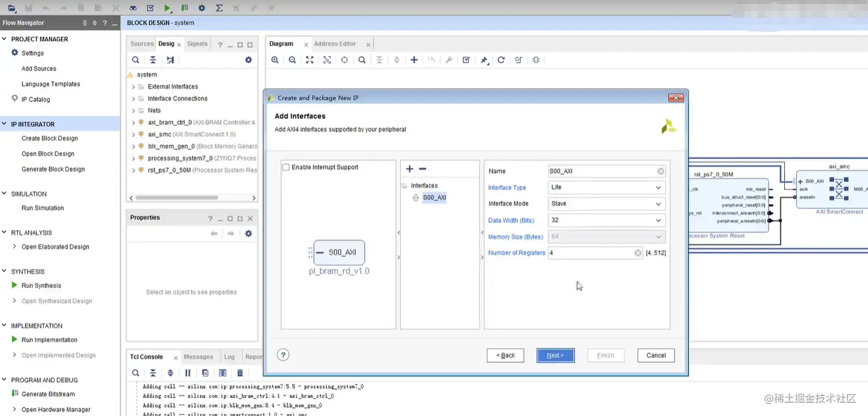Expand axi_bram_ctrl_0 tree node
Viewport: 868px width, 416px height.
click(x=133, y=122)
